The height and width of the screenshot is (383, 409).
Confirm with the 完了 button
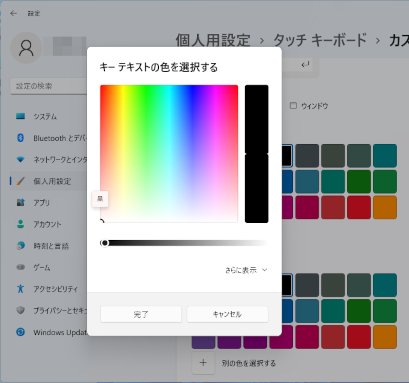(141, 314)
